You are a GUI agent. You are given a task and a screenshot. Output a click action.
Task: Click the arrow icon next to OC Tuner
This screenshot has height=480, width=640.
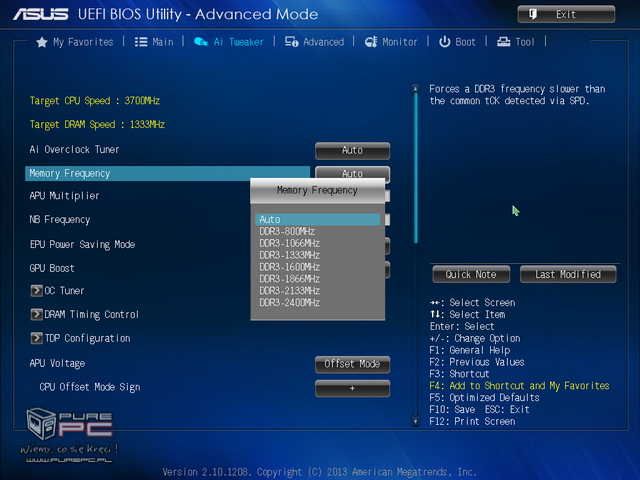pyautogui.click(x=36, y=291)
